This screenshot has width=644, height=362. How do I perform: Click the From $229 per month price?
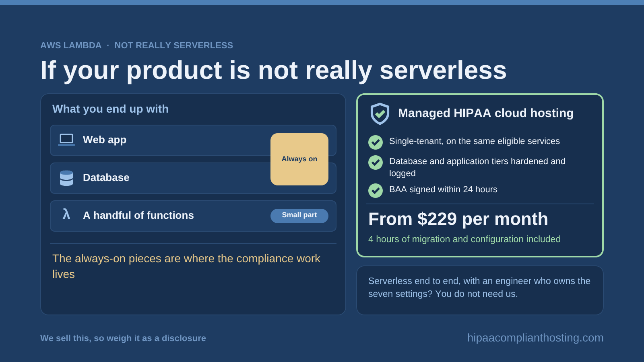[458, 219]
